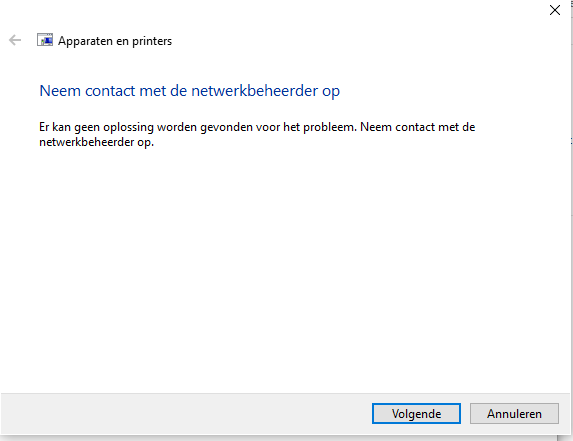Click the word printers in the title
This screenshot has width=573, height=441.
coord(152,41)
